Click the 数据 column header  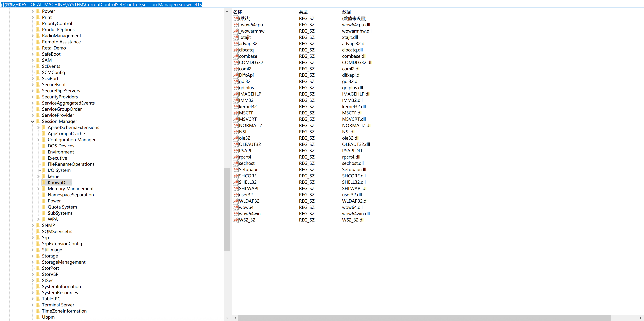[346, 12]
